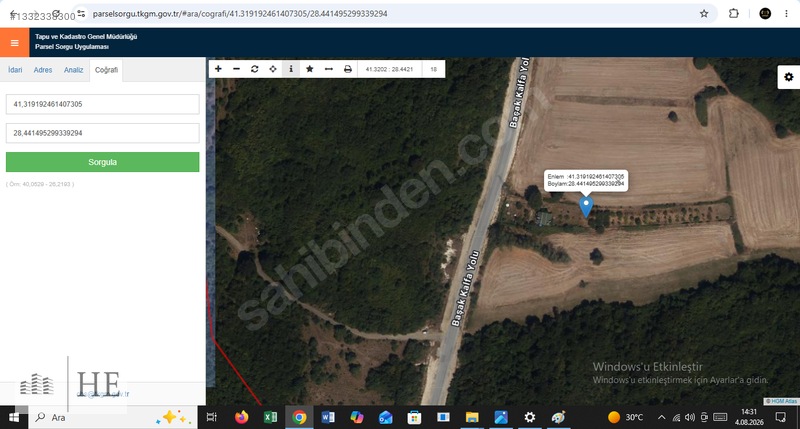Launch Firefox from the taskbar
This screenshot has height=429, width=800.
click(242, 417)
